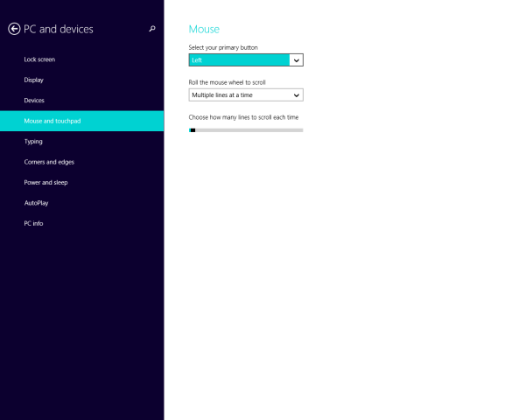Go to Corners and edges
The image size is (525, 420).
click(81, 162)
